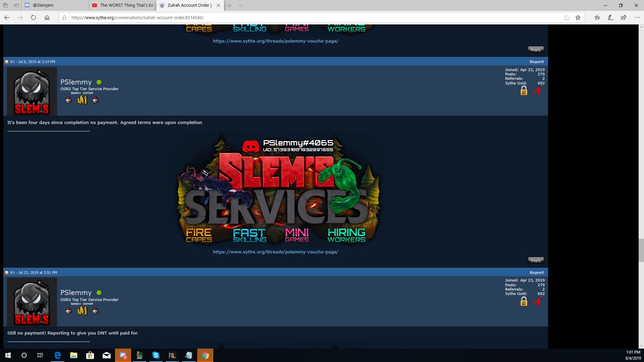Open Microsoft Store from the taskbar
Screen dimensions: 644x362
tap(90, 355)
